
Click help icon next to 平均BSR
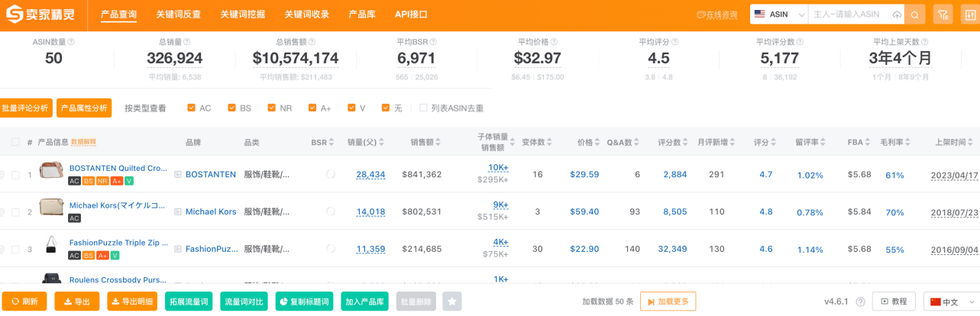click(x=432, y=42)
